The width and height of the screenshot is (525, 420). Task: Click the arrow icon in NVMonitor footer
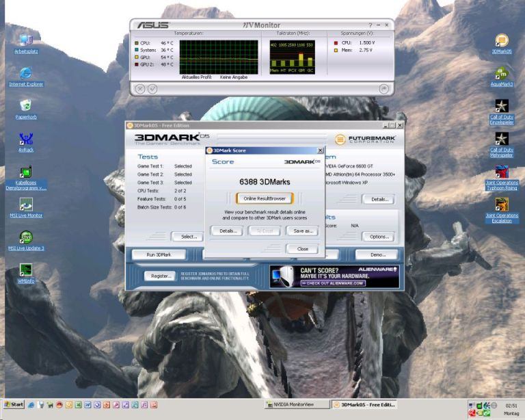pos(383,89)
